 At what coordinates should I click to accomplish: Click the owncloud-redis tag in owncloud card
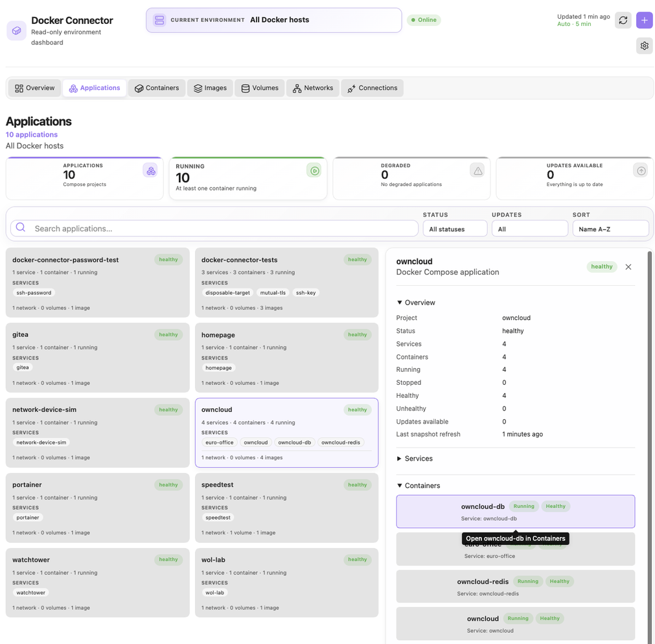pos(340,443)
